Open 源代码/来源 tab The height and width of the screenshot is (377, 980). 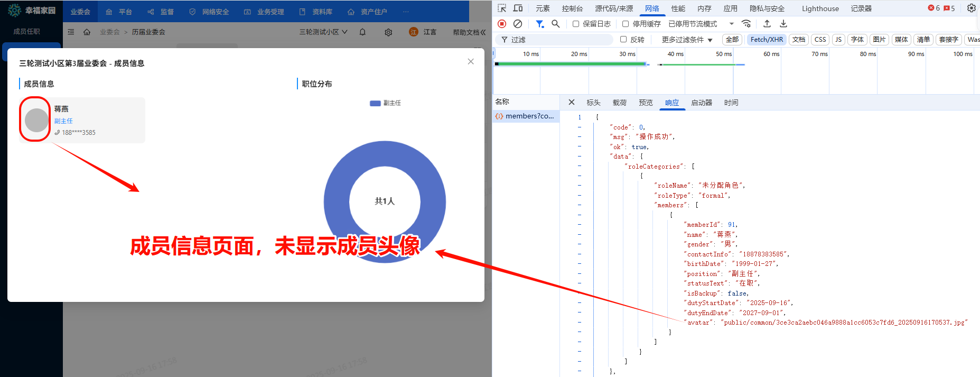click(x=614, y=8)
